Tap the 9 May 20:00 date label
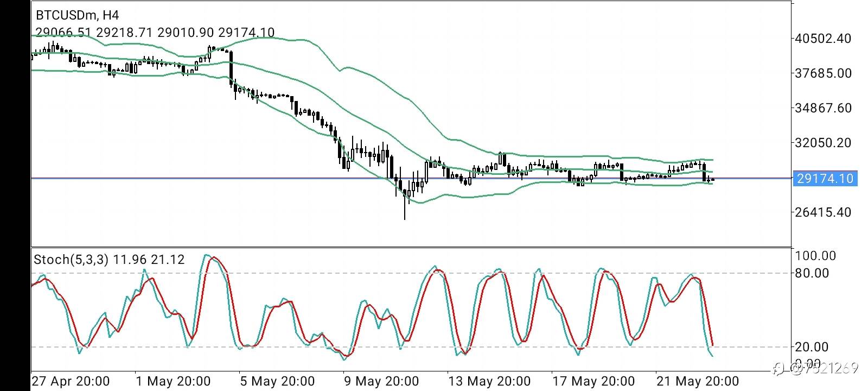Image resolution: width=868 pixels, height=391 pixels. click(381, 381)
